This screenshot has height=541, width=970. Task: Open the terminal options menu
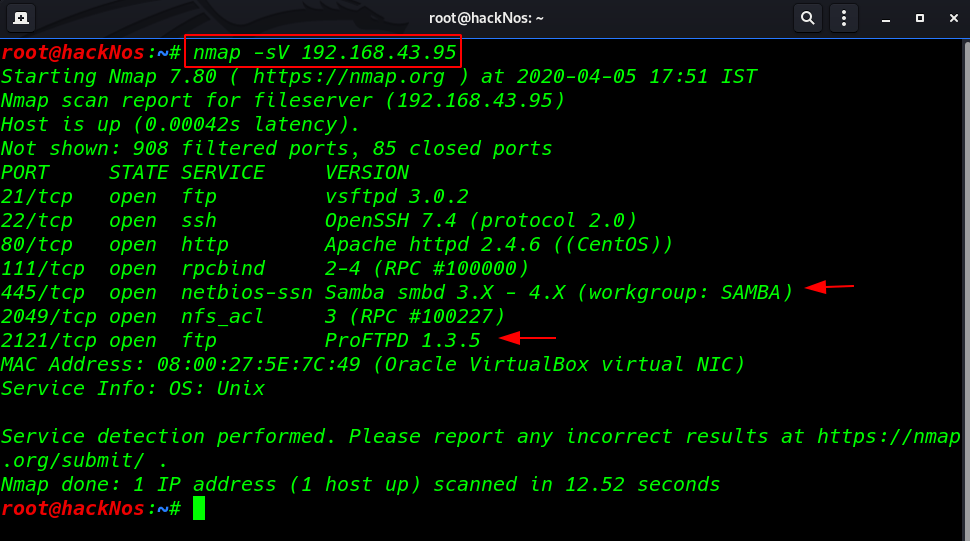click(x=844, y=18)
